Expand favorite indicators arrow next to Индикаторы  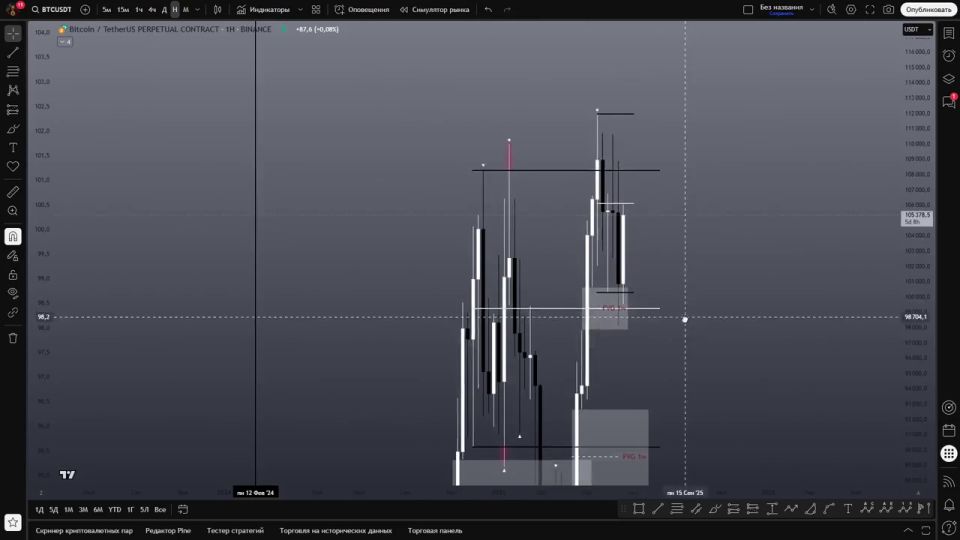point(300,10)
